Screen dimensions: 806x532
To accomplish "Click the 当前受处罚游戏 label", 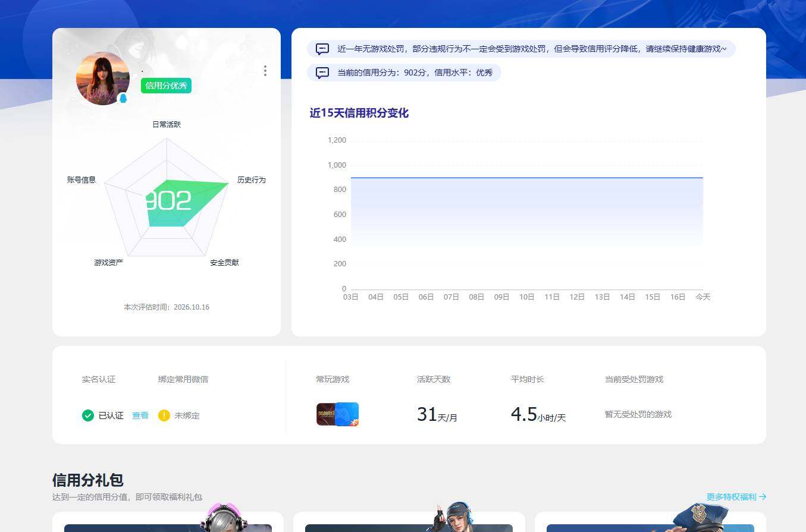I will click(634, 379).
